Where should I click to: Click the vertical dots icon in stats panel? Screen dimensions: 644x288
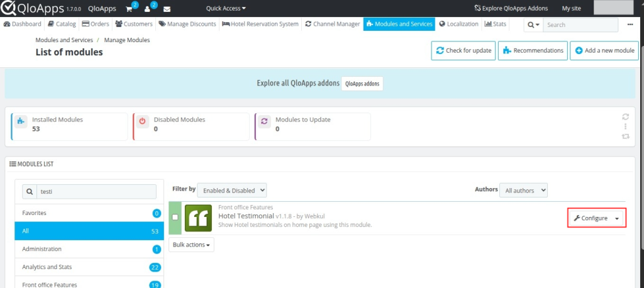[626, 126]
